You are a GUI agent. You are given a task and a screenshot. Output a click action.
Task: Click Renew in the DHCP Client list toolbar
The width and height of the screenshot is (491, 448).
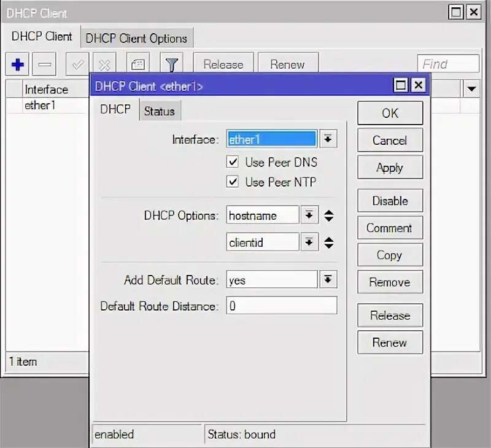click(288, 64)
